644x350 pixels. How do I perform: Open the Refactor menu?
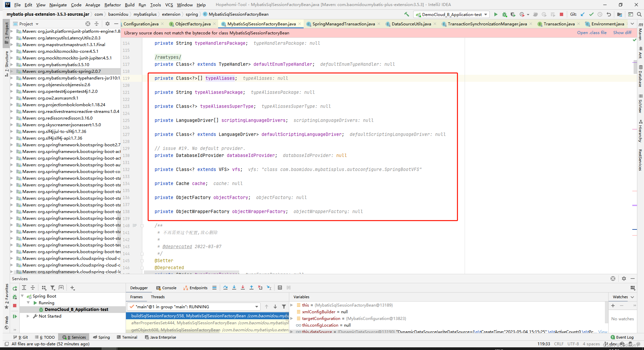113,5
